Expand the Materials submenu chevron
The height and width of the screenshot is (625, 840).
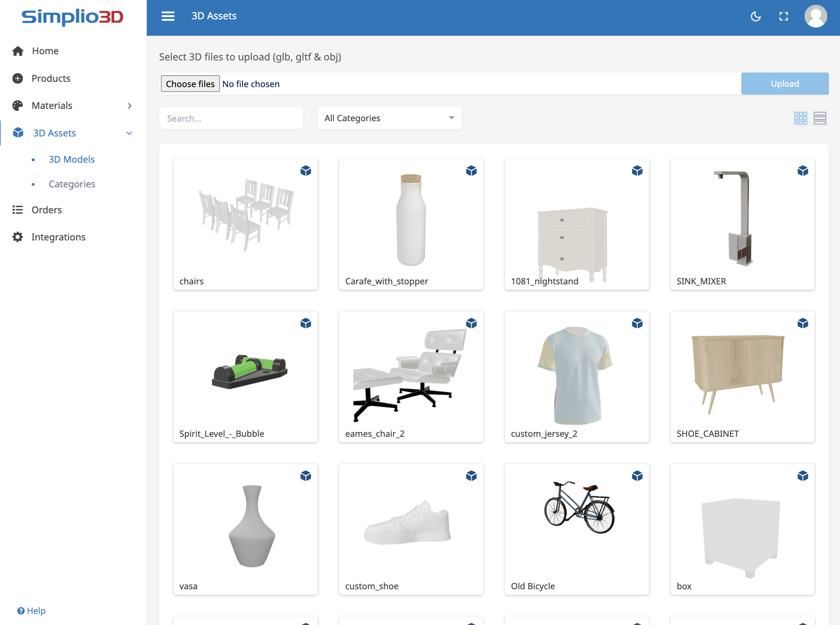[x=130, y=106]
